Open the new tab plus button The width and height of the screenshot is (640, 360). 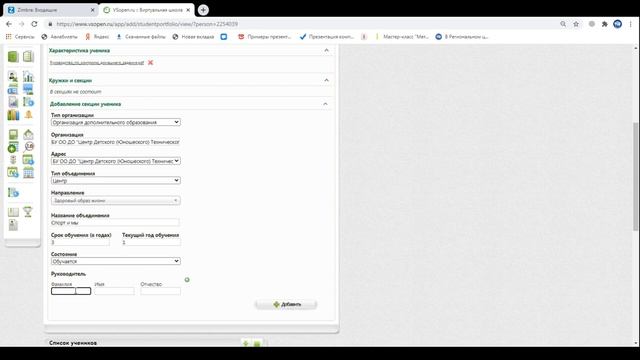click(x=203, y=10)
